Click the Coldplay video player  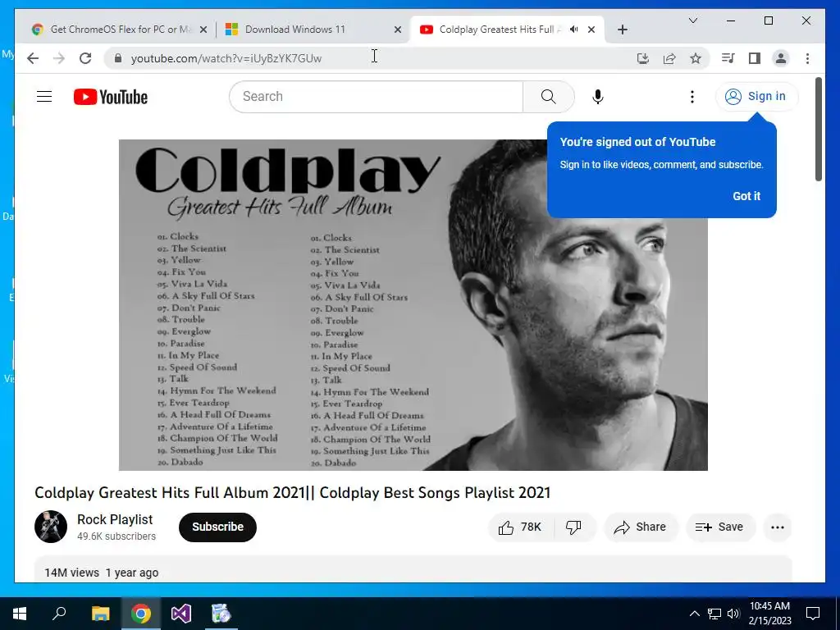413,305
